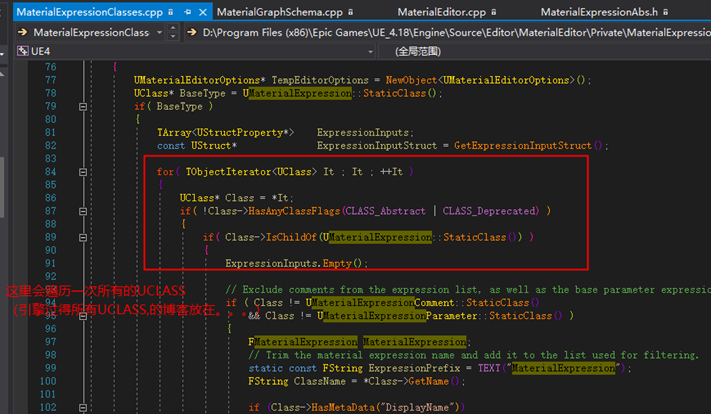
Task: Switch to MaterialExpressionAbs.h tab
Action: (x=599, y=12)
